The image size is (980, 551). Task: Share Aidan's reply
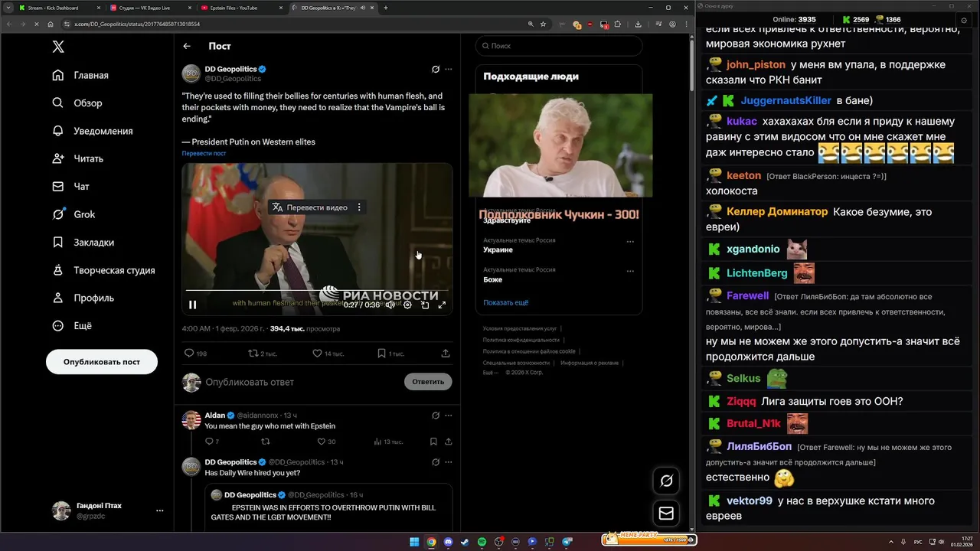tap(449, 442)
